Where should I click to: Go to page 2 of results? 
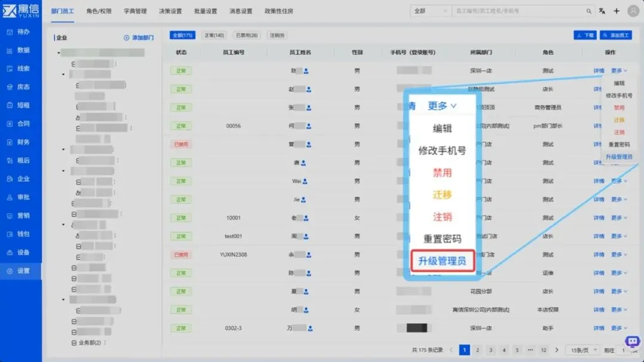click(x=477, y=350)
